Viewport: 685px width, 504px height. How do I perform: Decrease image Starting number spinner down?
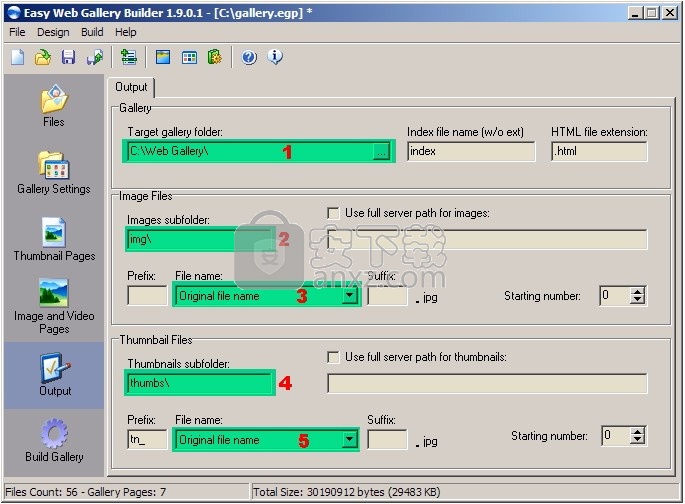click(637, 300)
